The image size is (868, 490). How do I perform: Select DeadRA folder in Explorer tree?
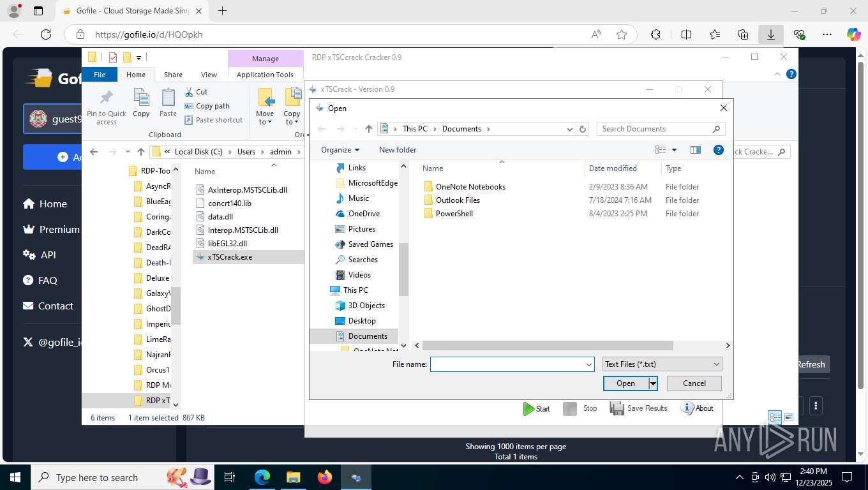[152, 248]
